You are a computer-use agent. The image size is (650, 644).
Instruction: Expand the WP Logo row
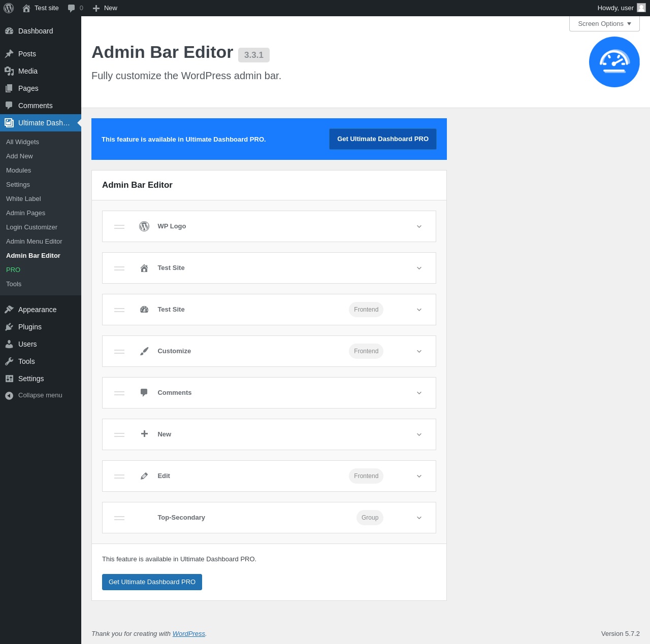419,226
